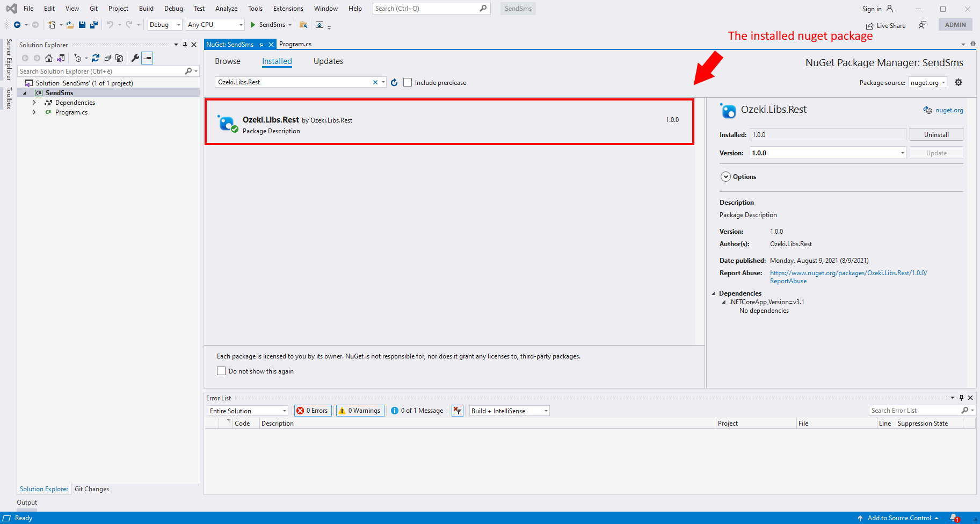Image resolution: width=980 pixels, height=524 pixels.
Task: Switch between solutions and folder views
Action: 61,58
